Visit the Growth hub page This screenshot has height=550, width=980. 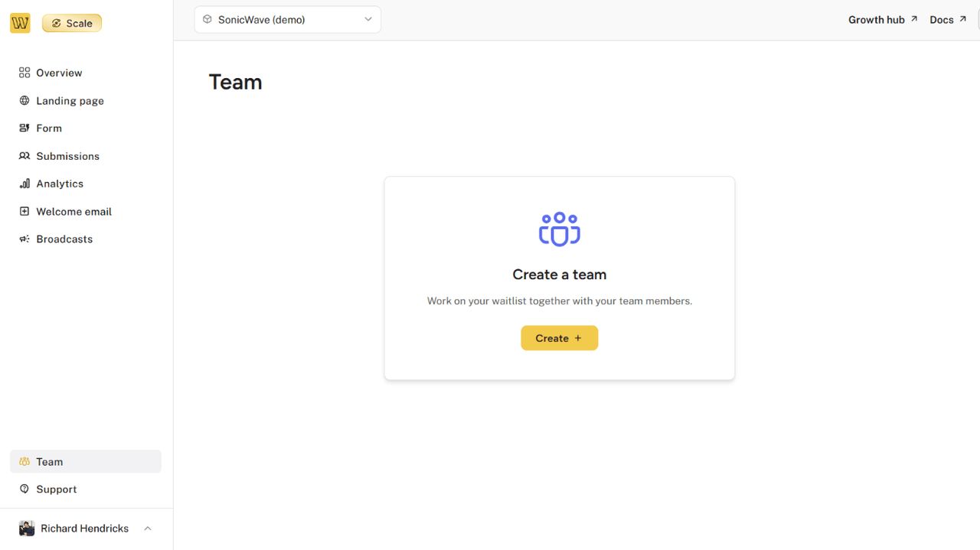tap(882, 19)
